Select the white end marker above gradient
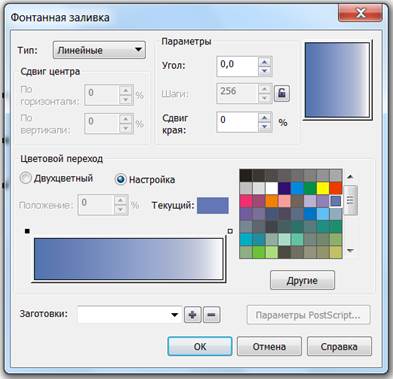The width and height of the screenshot is (393, 379). click(230, 231)
